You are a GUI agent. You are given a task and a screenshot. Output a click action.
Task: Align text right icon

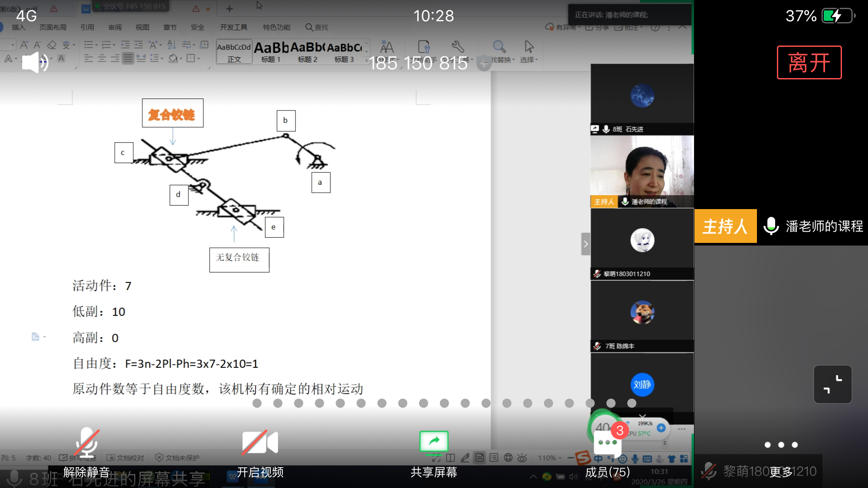tap(115, 58)
